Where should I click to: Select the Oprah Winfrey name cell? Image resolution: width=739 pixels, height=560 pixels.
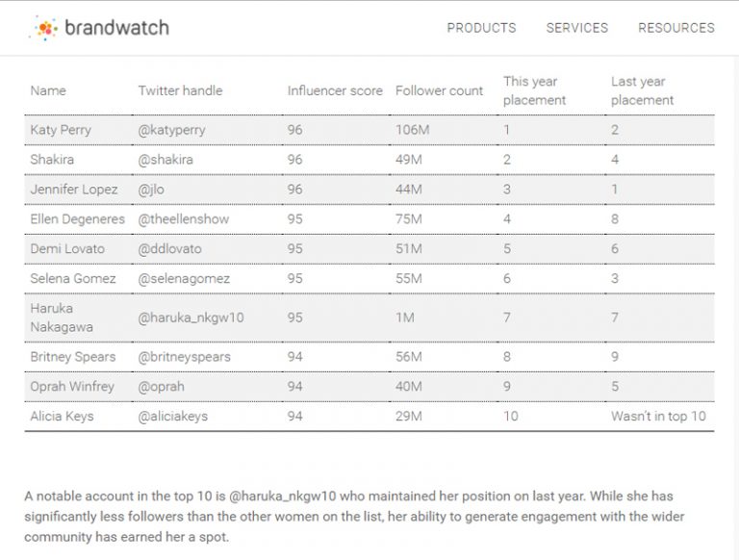(72, 387)
